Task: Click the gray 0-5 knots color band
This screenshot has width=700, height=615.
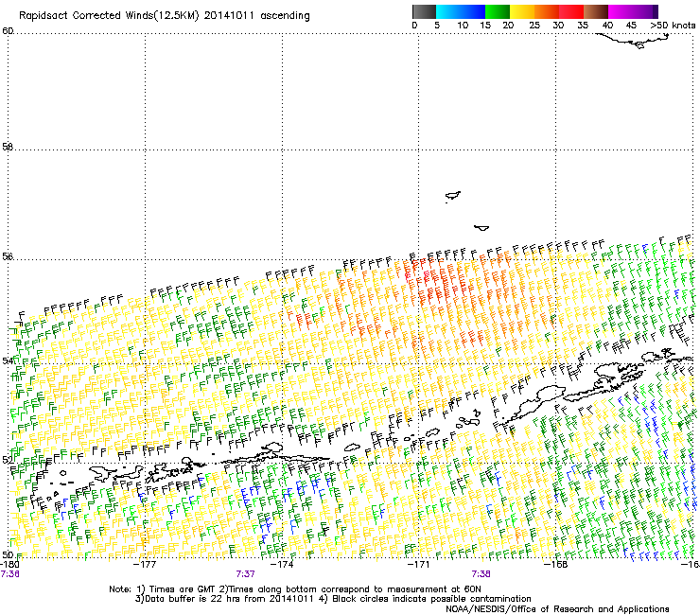Action: tap(424, 11)
